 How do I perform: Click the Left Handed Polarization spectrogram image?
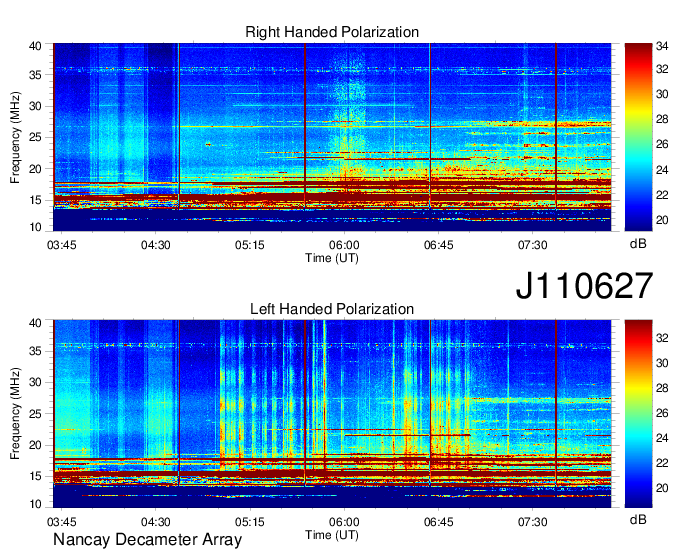[x=332, y=414]
